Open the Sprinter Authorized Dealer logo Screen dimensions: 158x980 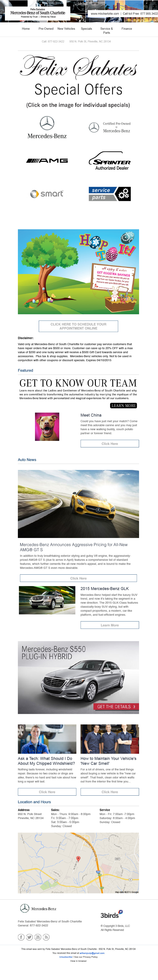pyautogui.click(x=110, y=161)
